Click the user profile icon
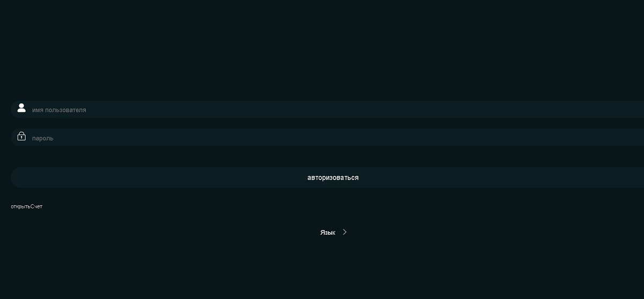This screenshot has height=299, width=644. [21, 108]
